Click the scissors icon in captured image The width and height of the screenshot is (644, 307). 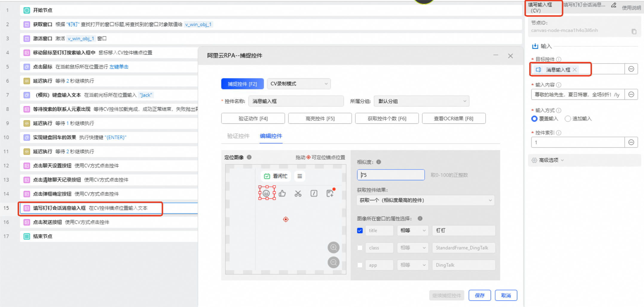[x=298, y=194]
